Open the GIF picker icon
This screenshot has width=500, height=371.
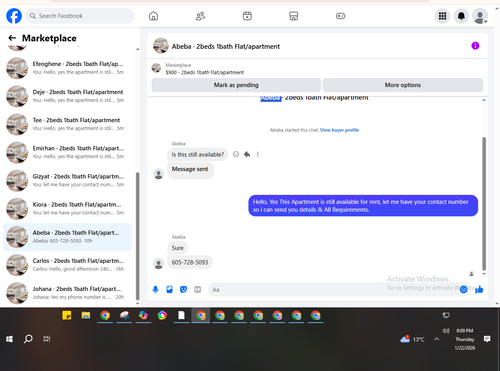pyautogui.click(x=198, y=289)
